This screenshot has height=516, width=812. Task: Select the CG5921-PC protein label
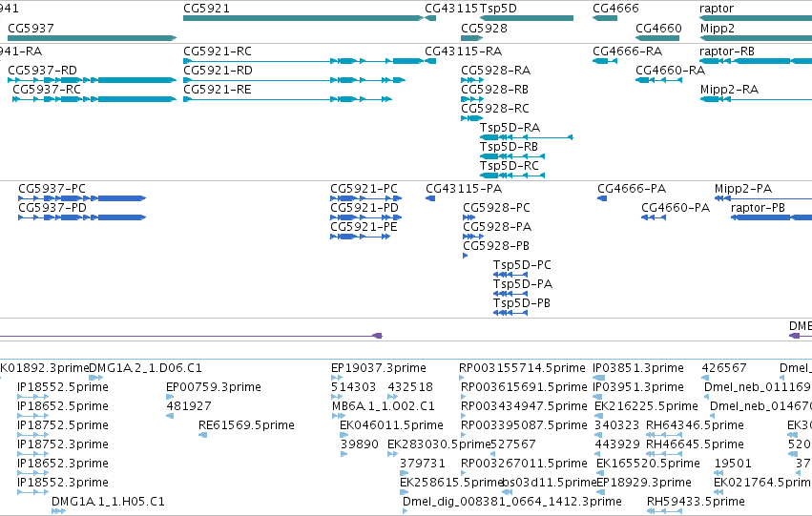(364, 189)
